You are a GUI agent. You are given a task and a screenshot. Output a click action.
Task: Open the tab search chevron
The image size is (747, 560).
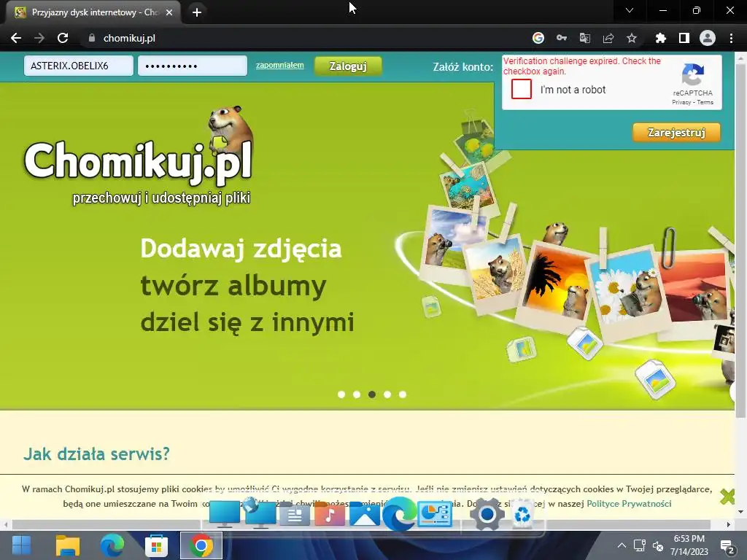630,10
